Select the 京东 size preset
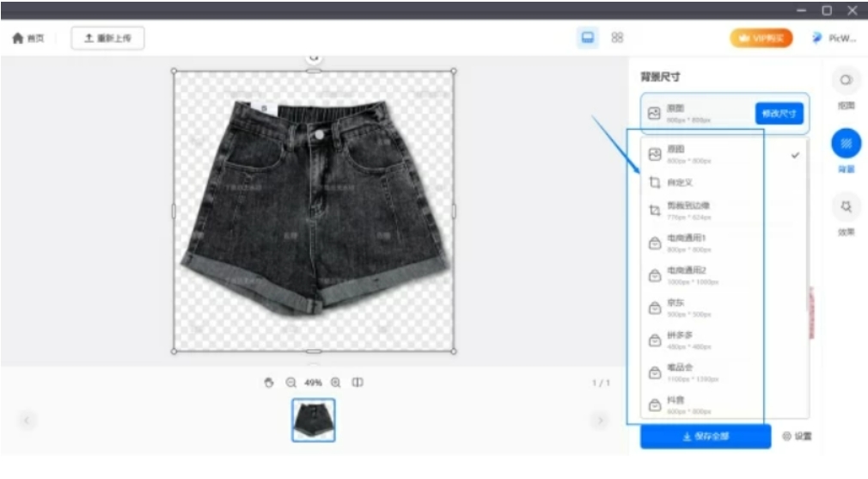 pyautogui.click(x=724, y=308)
